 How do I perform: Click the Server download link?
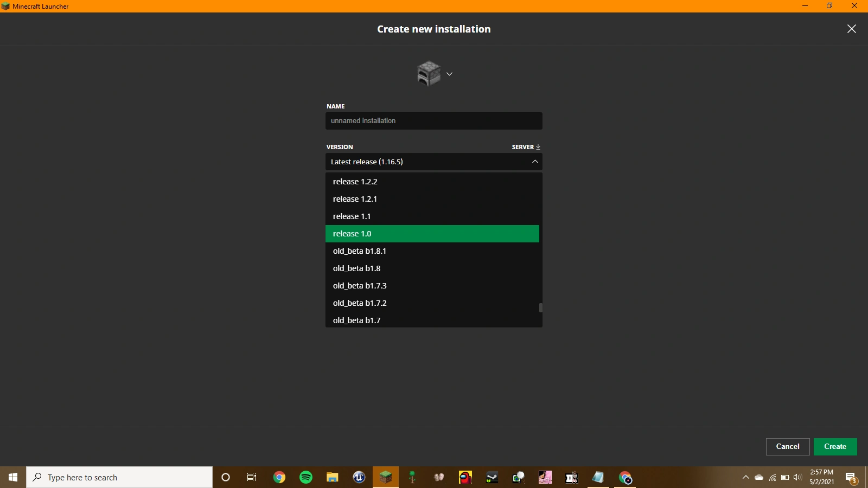click(526, 147)
